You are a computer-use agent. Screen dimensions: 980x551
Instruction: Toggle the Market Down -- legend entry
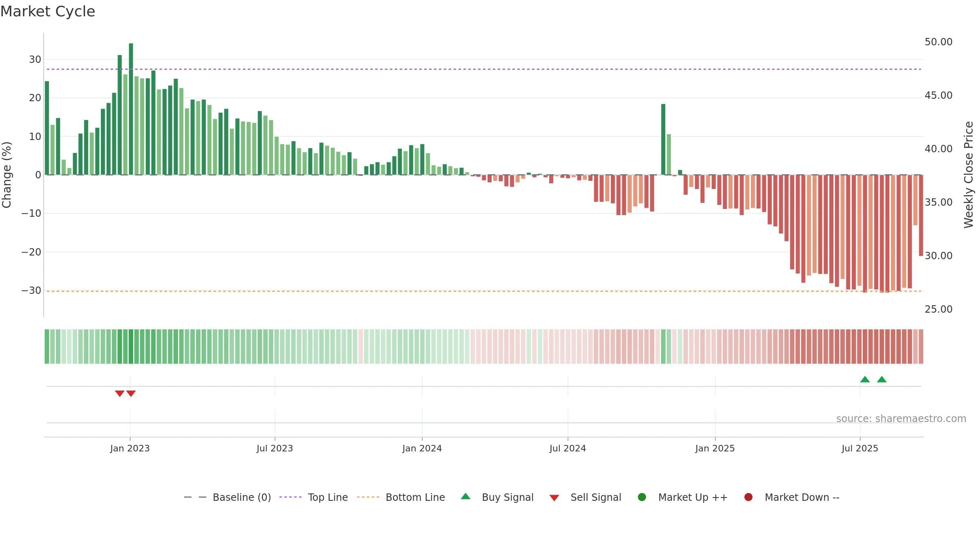pyautogui.click(x=791, y=497)
